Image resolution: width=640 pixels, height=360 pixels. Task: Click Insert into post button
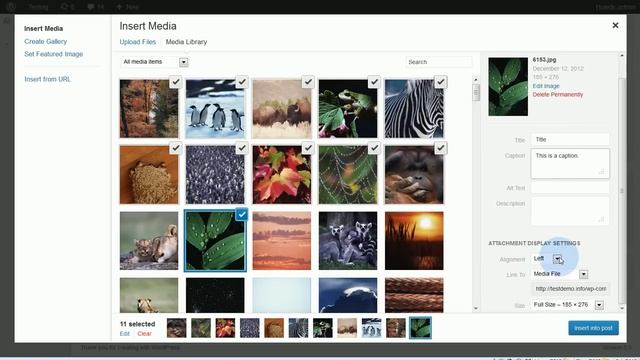tap(593, 328)
